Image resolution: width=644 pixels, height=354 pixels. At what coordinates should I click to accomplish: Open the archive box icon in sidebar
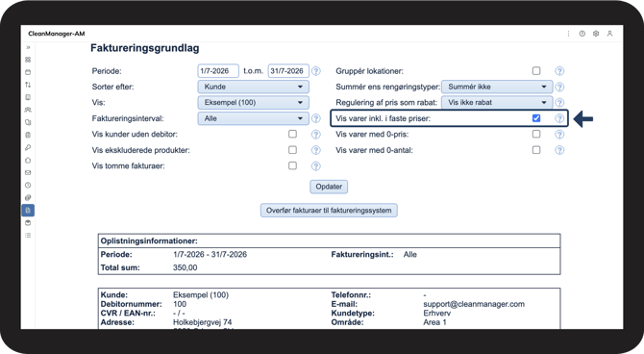(x=28, y=223)
